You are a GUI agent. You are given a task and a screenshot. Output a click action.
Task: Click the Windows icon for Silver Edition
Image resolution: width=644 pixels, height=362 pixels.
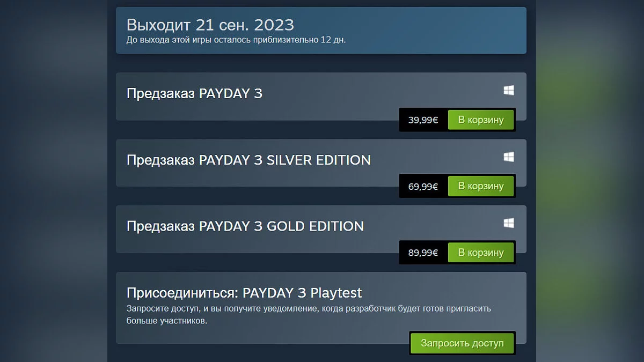509,157
